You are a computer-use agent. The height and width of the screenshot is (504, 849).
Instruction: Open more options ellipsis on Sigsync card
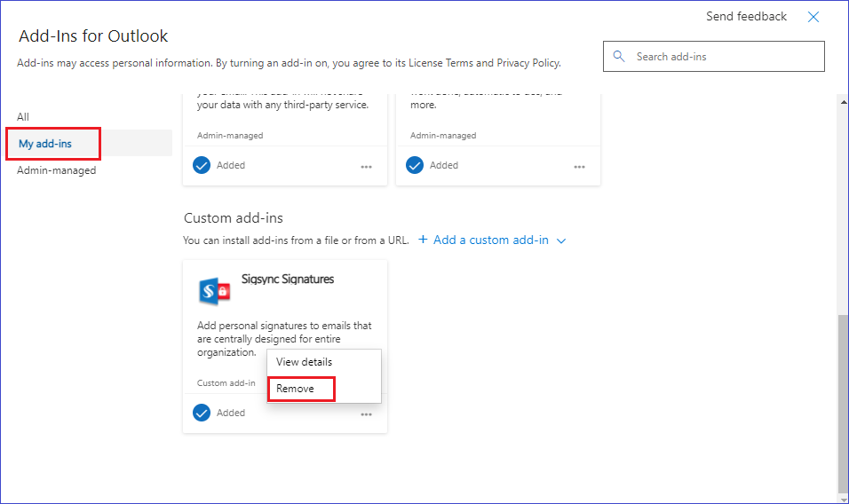click(366, 414)
